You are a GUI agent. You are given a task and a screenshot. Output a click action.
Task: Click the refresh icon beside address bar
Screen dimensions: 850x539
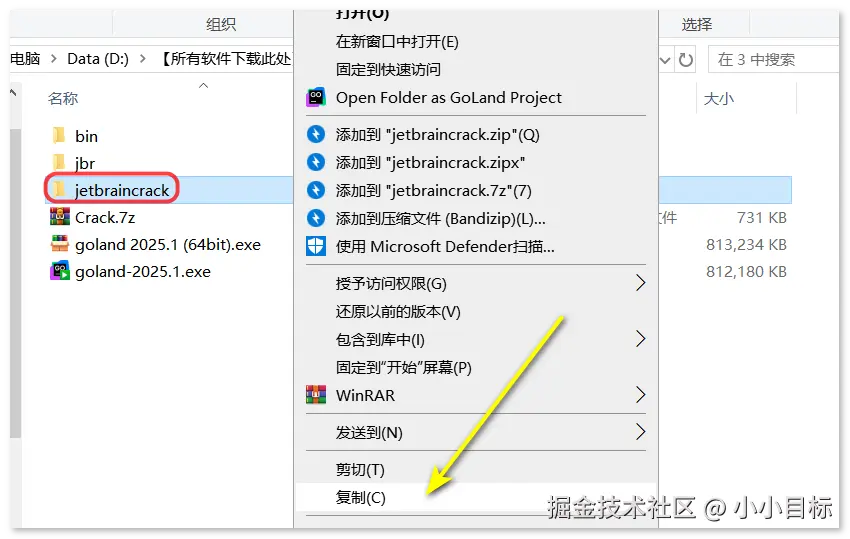686,60
